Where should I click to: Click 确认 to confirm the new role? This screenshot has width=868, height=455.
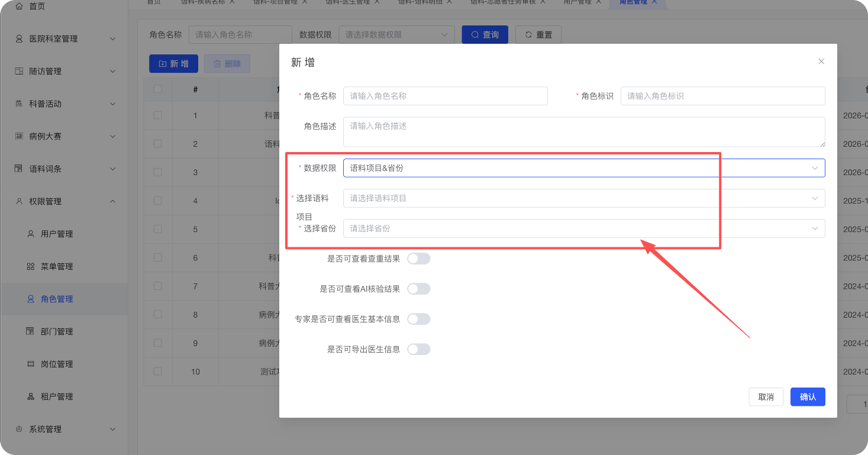point(808,397)
